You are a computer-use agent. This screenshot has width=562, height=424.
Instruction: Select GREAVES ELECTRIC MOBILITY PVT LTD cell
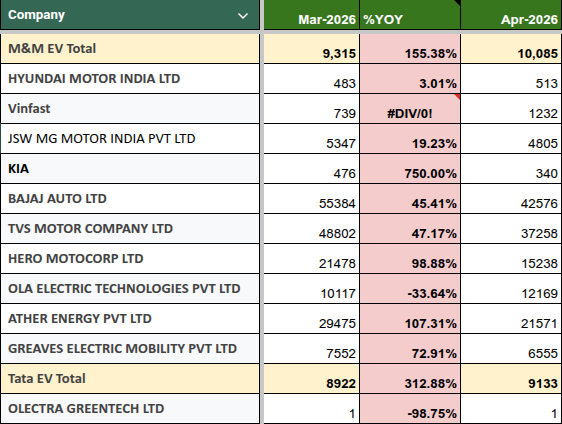[x=130, y=349]
